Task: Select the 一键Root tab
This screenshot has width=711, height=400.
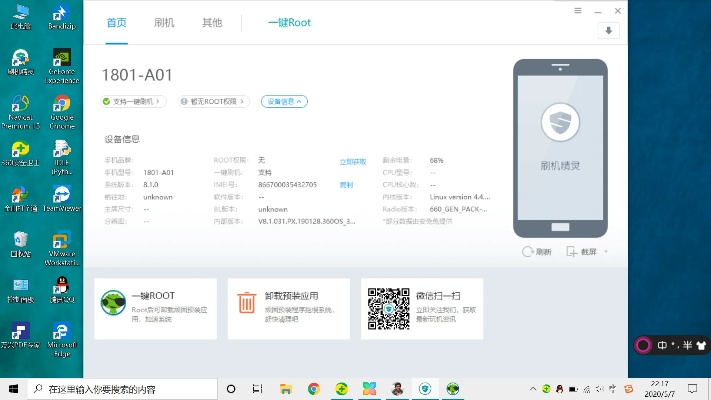Action: [289, 22]
